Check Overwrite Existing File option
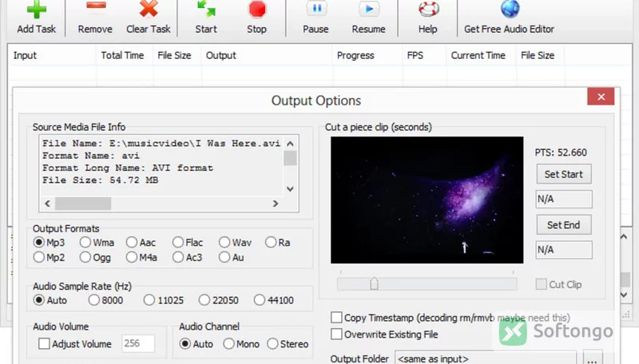 coord(336,334)
